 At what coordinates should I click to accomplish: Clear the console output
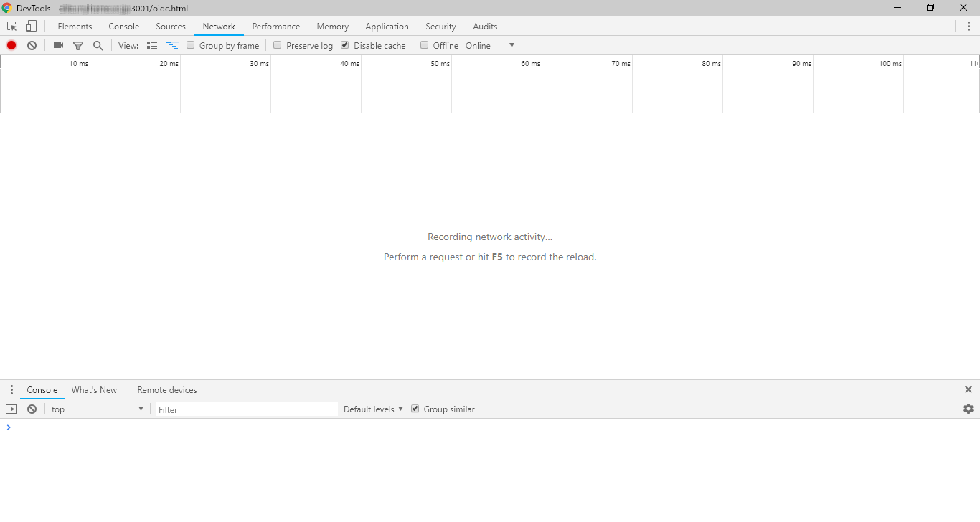32,409
